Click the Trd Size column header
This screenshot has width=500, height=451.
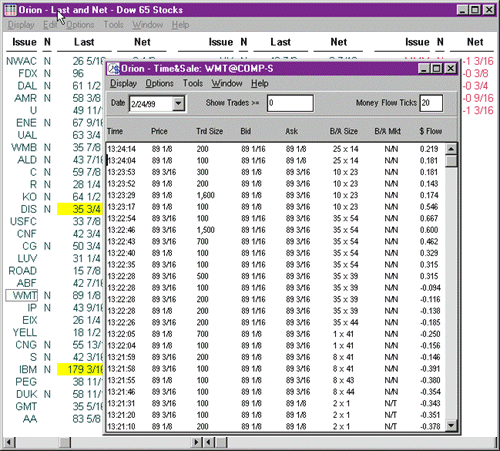tap(209, 131)
